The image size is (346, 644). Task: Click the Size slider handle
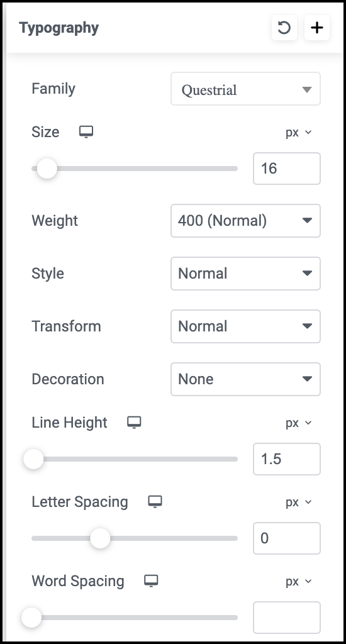point(47,169)
